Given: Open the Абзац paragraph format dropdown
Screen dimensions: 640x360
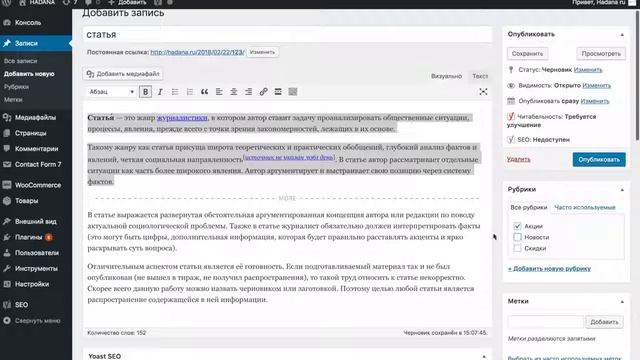Looking at the screenshot, I should click(x=111, y=92).
